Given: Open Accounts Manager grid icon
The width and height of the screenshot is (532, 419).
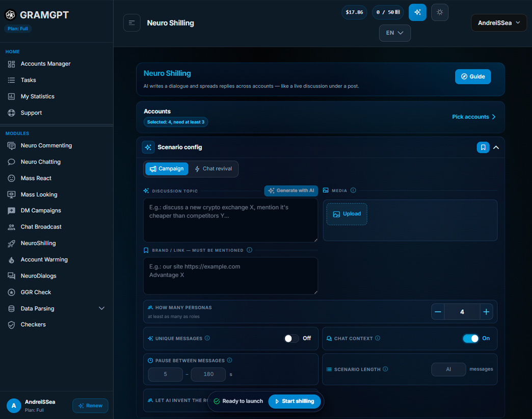Looking at the screenshot, I should pyautogui.click(x=12, y=64).
